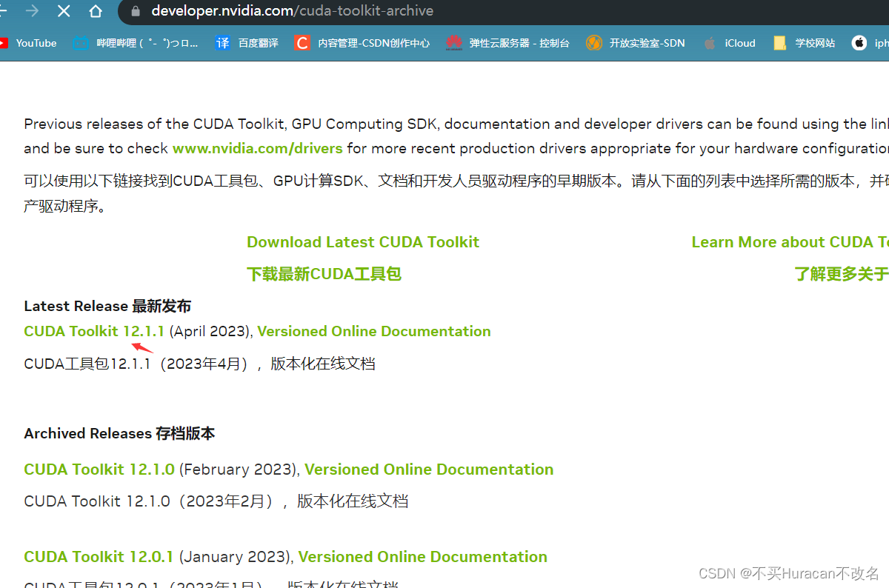
Task: Go to browser home page icon
Action: [96, 11]
